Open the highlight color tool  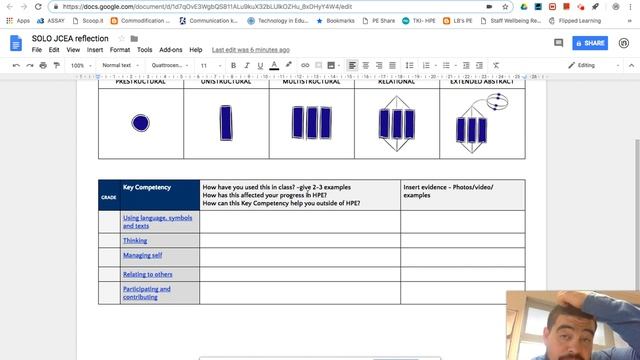tap(289, 65)
